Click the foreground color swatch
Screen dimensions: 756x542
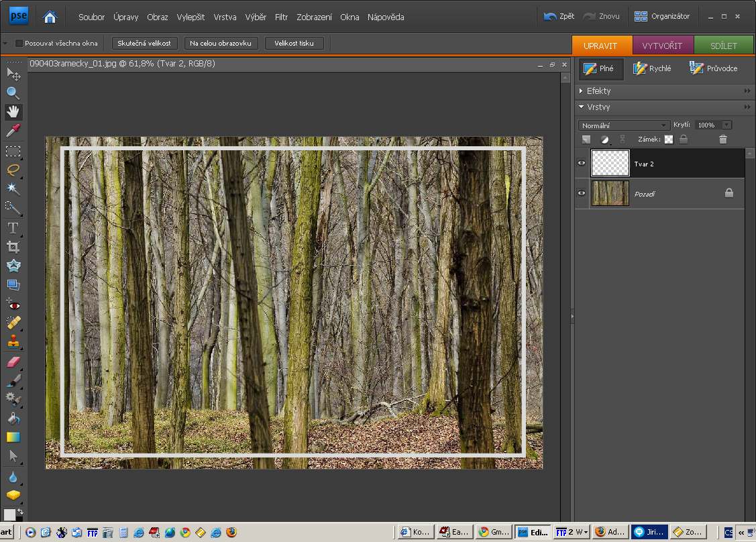(9, 514)
